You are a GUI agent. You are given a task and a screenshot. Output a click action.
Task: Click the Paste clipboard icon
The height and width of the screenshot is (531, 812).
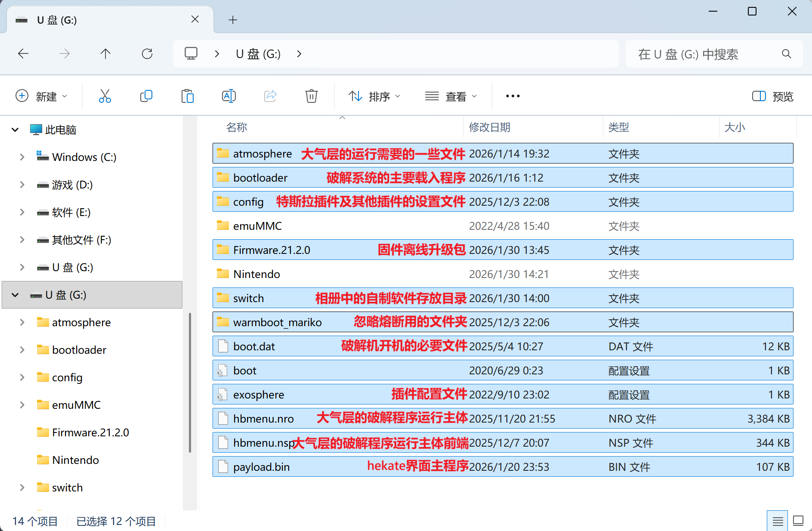tap(187, 96)
